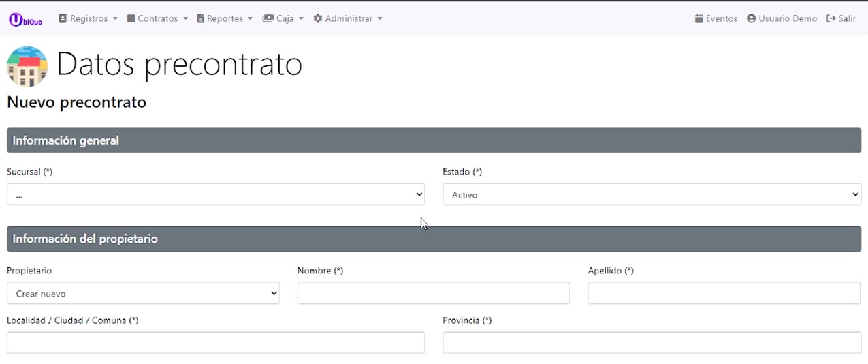This screenshot has width=868, height=364.
Task: Click the Localidad / Ciudad / Comuna field
Action: point(216,343)
